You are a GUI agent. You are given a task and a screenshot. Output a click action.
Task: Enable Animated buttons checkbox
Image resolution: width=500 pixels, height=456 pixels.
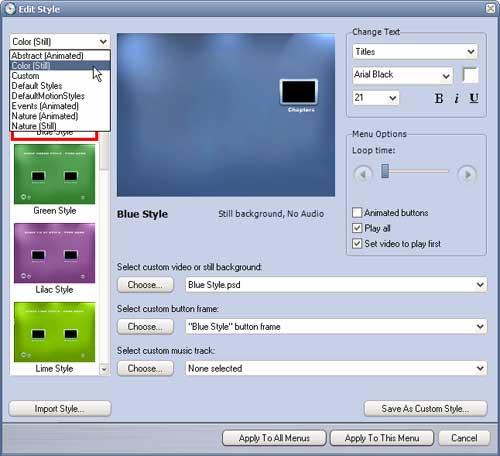pos(357,212)
